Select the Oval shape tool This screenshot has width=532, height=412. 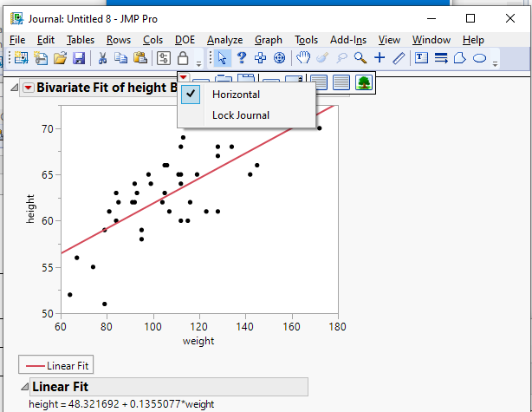point(479,58)
